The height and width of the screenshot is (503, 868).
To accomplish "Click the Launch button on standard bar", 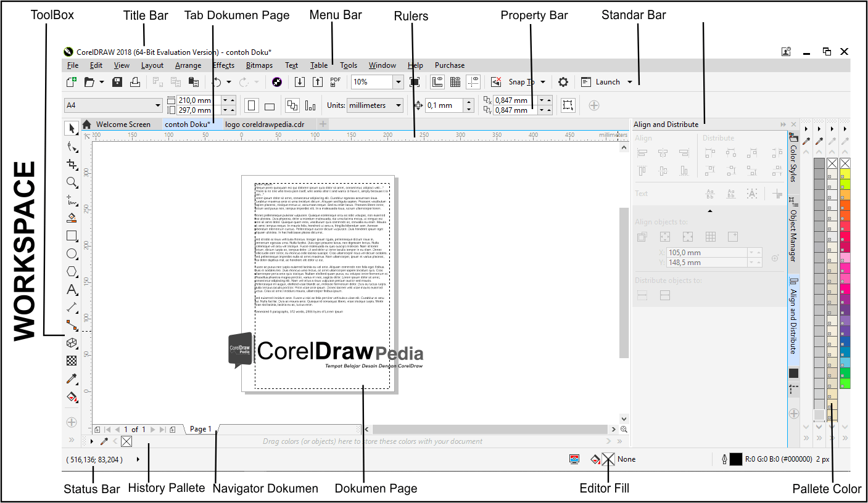I will (x=606, y=81).
